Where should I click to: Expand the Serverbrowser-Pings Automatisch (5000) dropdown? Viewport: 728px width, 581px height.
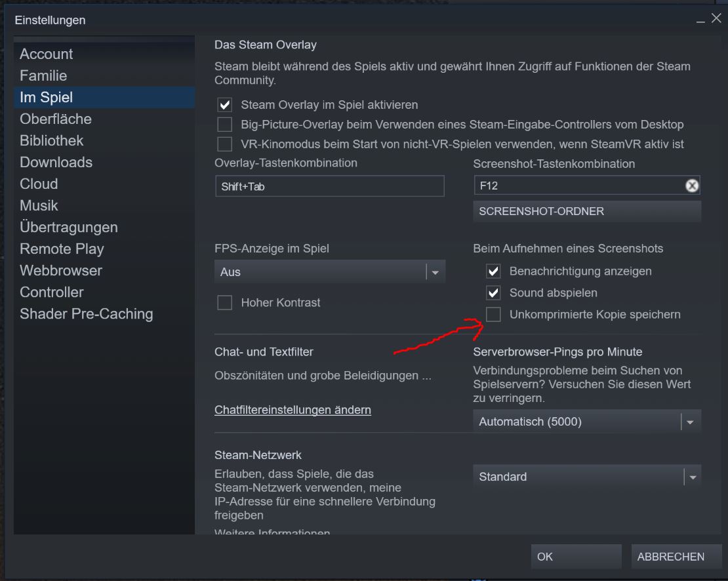click(x=587, y=422)
